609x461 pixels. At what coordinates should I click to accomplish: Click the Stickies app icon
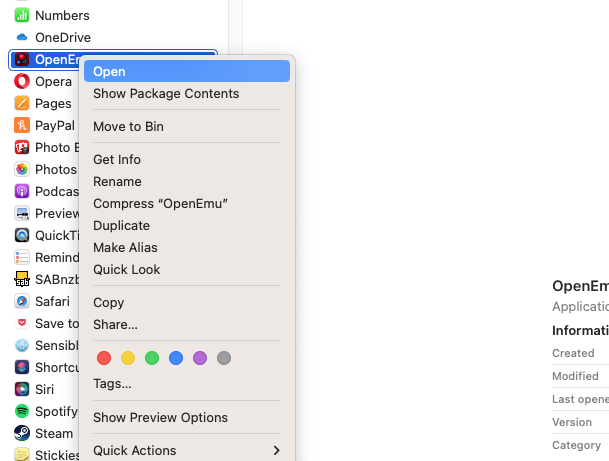tap(22, 454)
